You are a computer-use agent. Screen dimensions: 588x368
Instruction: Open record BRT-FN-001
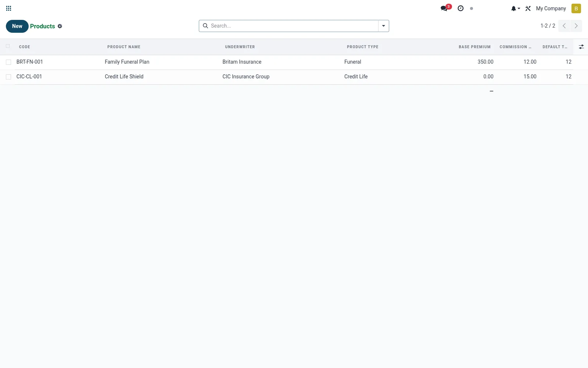(30, 62)
